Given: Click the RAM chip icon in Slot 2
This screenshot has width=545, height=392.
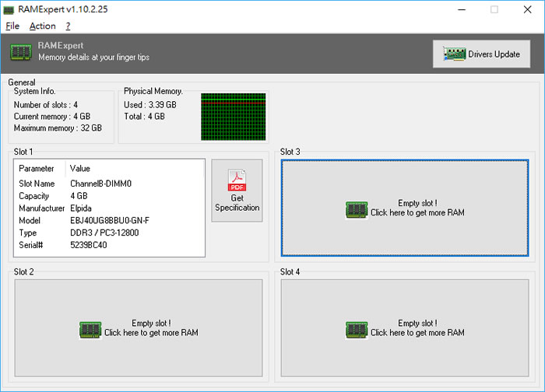Looking at the screenshot, I should pyautogui.click(x=90, y=329).
